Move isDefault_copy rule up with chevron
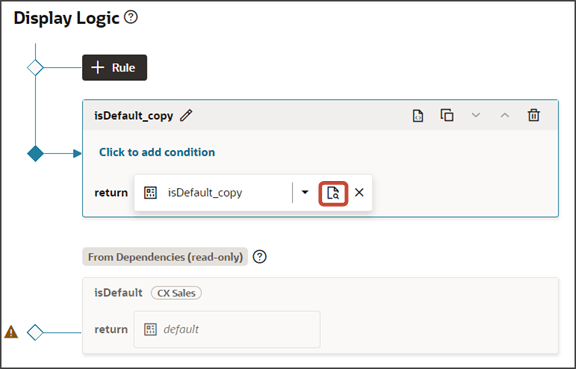This screenshot has height=369, width=576. 505,115
